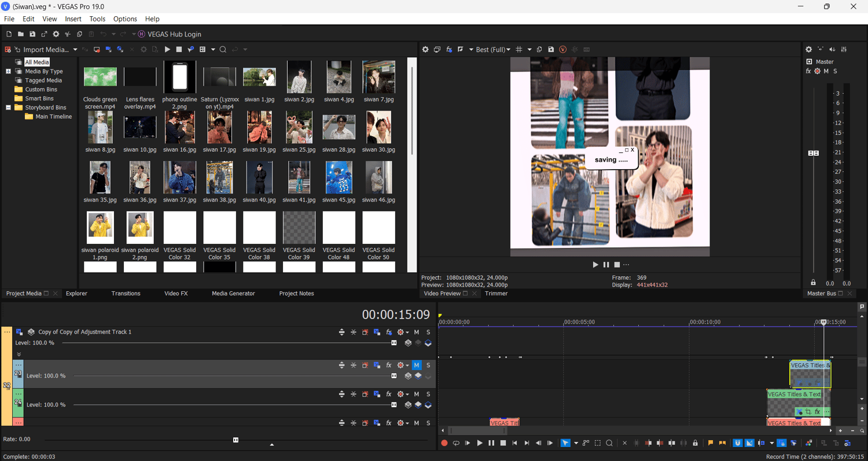Solo track 24 with its S button
868x461 pixels.
point(428,394)
